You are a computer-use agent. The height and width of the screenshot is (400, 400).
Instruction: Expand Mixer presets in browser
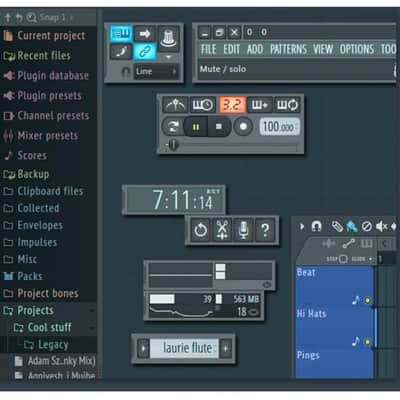click(x=48, y=136)
